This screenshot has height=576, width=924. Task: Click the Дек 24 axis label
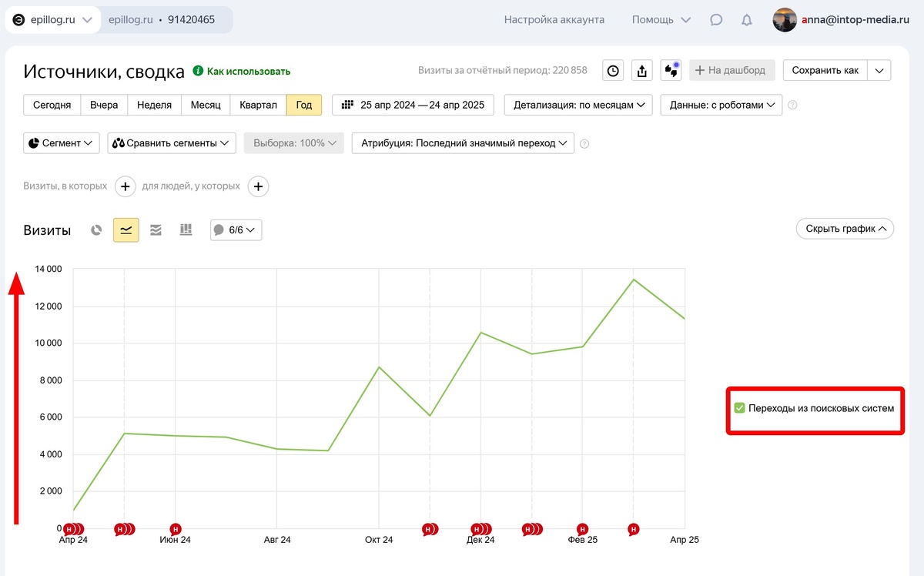click(x=480, y=541)
